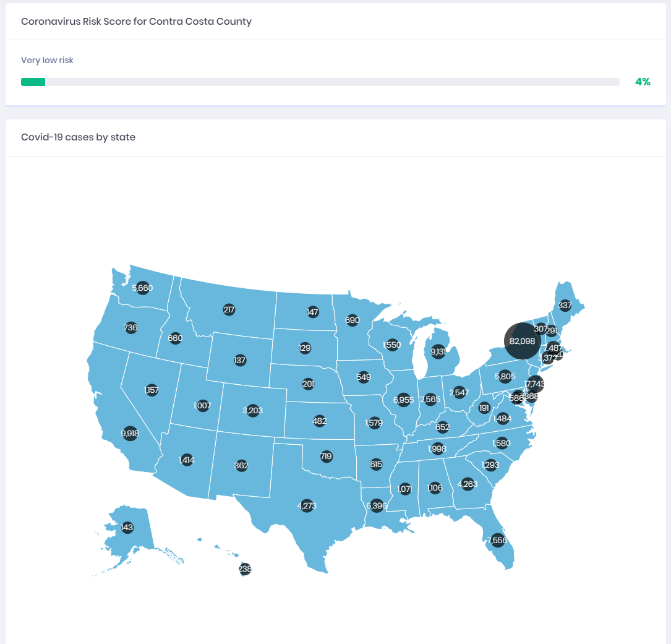Screen dimensions: 671x644
Task: Click the 337 Maine case marker
Action: (x=565, y=305)
